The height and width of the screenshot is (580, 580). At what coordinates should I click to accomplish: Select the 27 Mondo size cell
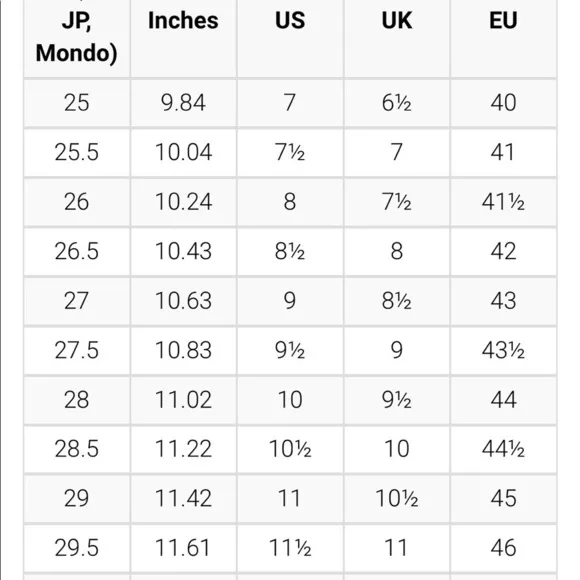(x=77, y=301)
